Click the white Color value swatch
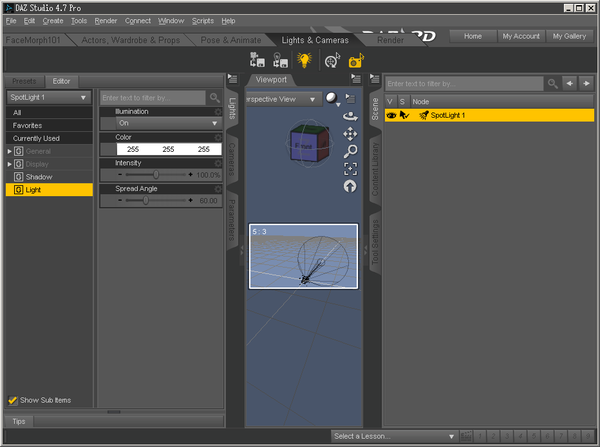This screenshot has height=447, width=600. click(169, 149)
